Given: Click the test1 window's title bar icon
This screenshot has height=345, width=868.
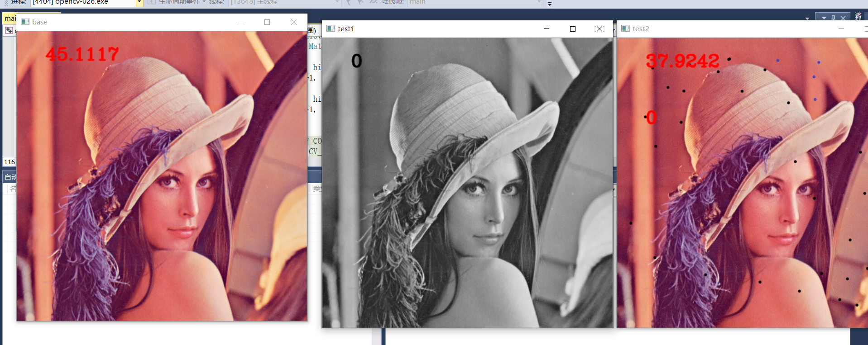Looking at the screenshot, I should [331, 28].
